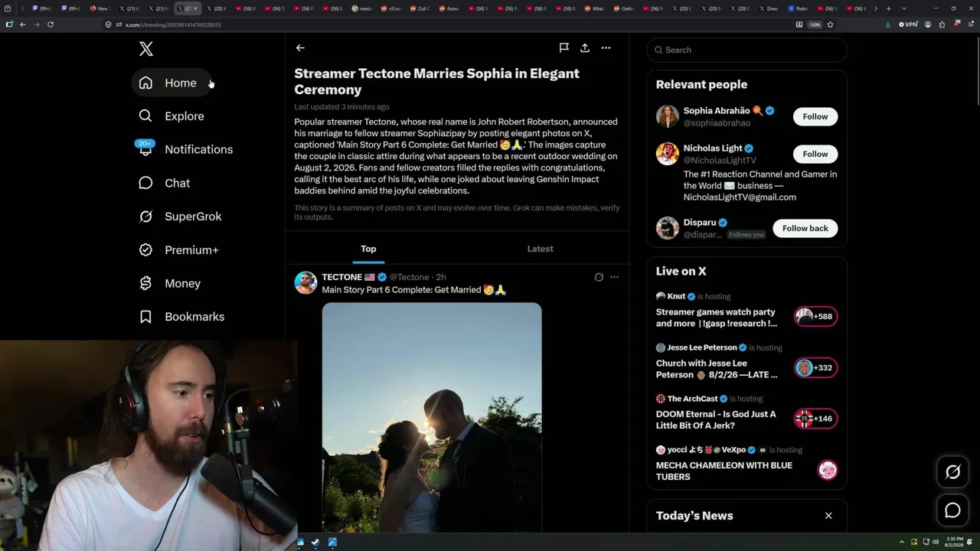
Task: Open Bookmarks in the sidebar
Action: click(x=181, y=317)
